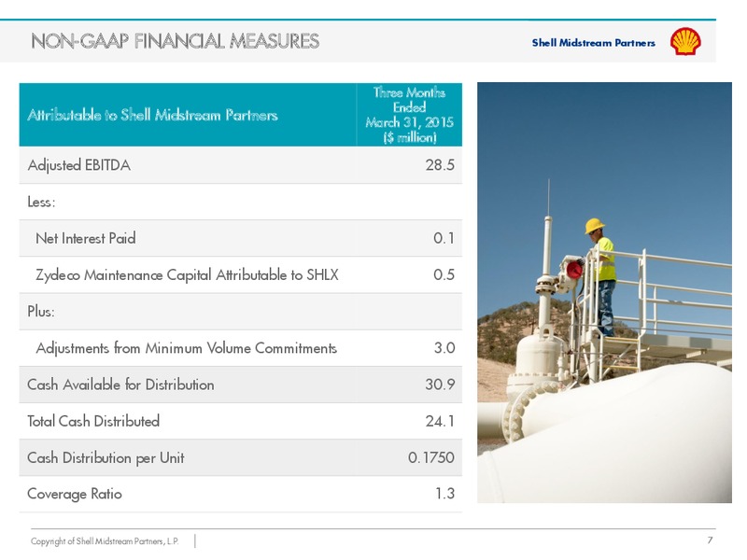Select the 'Coverage Ratio' label
This screenshot has height=560, width=747.
(x=75, y=494)
